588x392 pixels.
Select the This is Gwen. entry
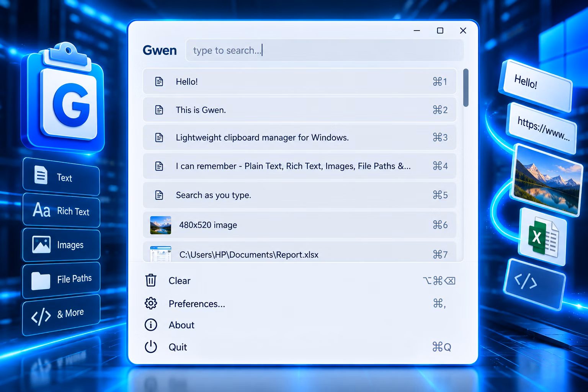pyautogui.click(x=300, y=110)
